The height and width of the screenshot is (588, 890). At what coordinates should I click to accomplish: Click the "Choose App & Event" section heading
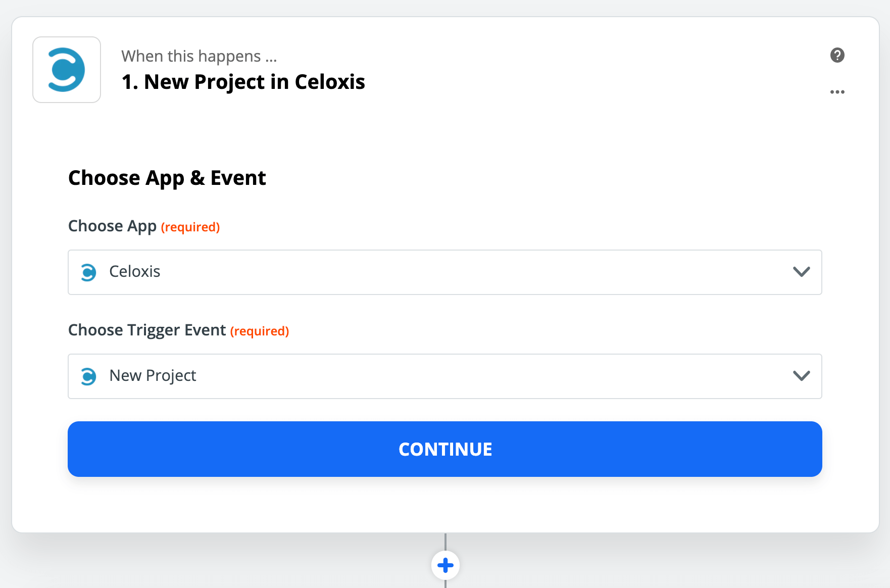pyautogui.click(x=167, y=178)
